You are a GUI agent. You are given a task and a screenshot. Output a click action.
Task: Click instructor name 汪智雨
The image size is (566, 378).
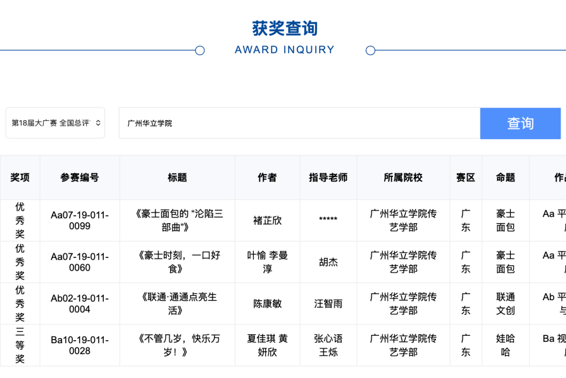[328, 304]
